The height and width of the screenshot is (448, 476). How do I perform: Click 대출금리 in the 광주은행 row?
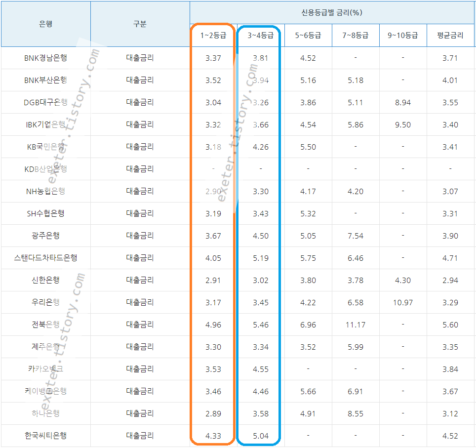click(140, 236)
